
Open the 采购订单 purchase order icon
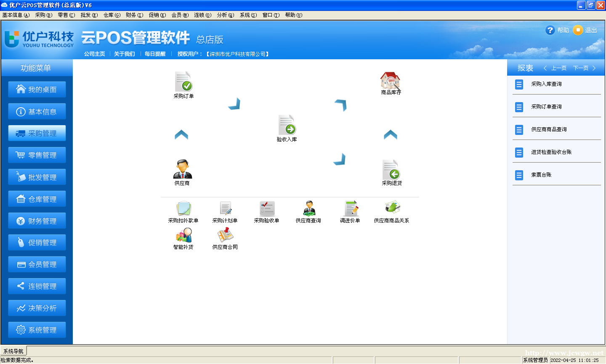point(183,82)
